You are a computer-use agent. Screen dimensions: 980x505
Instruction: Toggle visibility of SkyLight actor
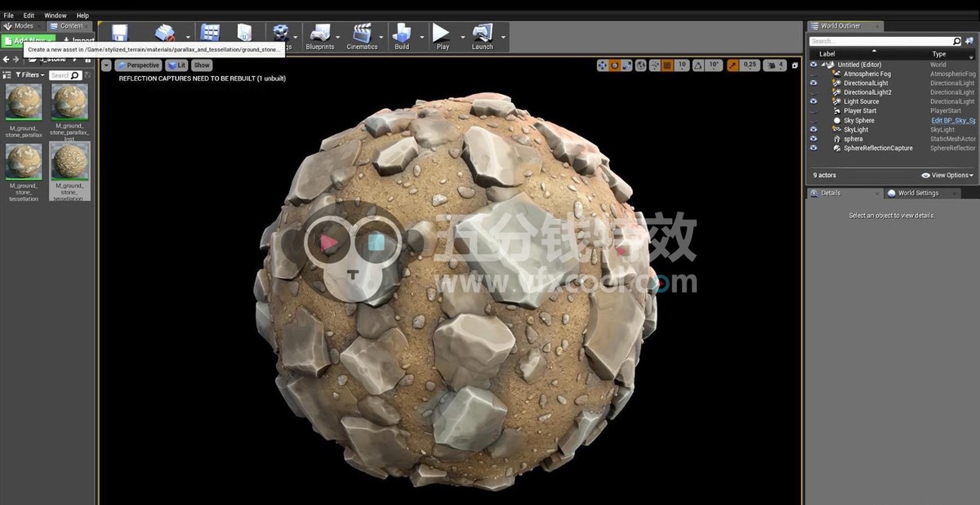click(813, 129)
